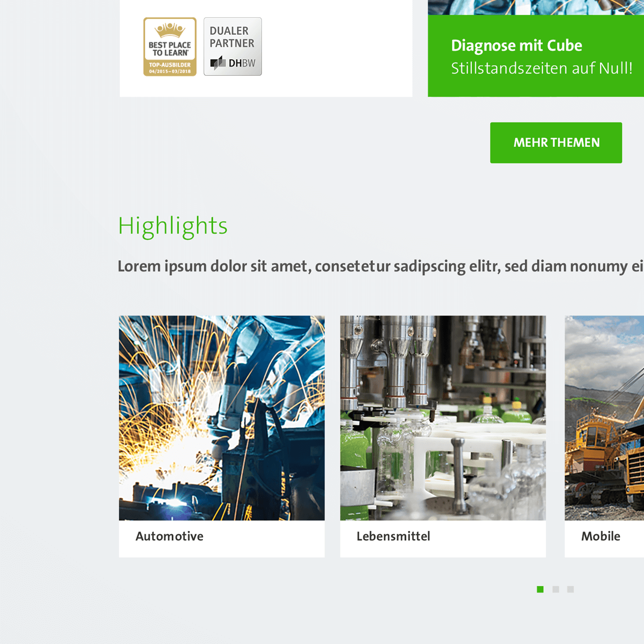Click the Mobile card label
The width and height of the screenshot is (644, 644).
point(601,536)
